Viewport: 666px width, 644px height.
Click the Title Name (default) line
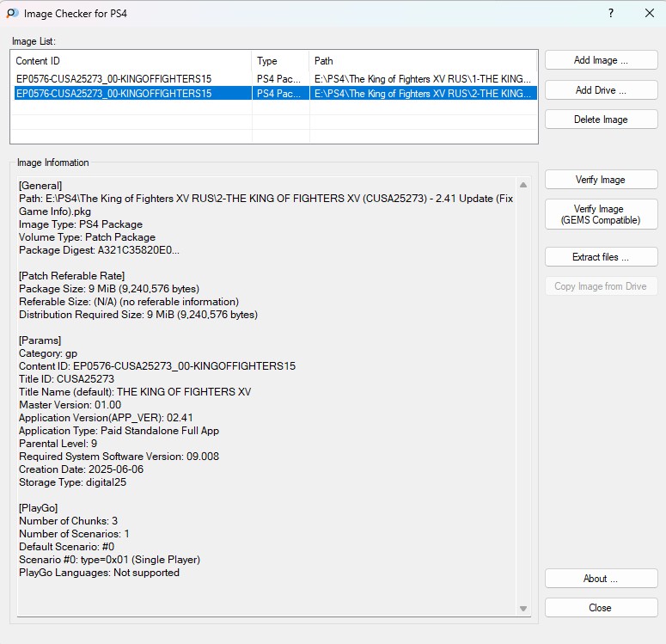[135, 392]
